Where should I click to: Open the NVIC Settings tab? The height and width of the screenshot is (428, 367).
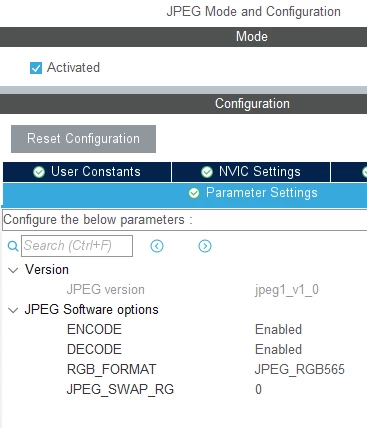point(251,172)
